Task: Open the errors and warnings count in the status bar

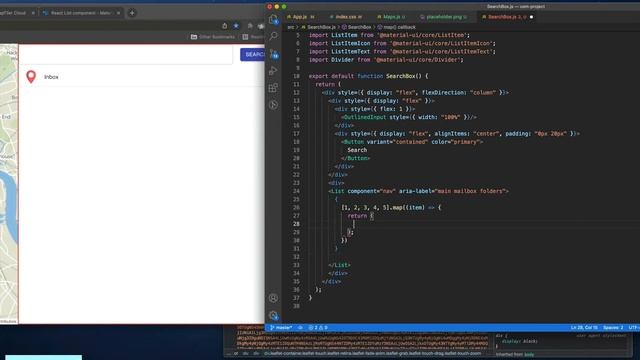Action: pyautogui.click(x=318, y=328)
